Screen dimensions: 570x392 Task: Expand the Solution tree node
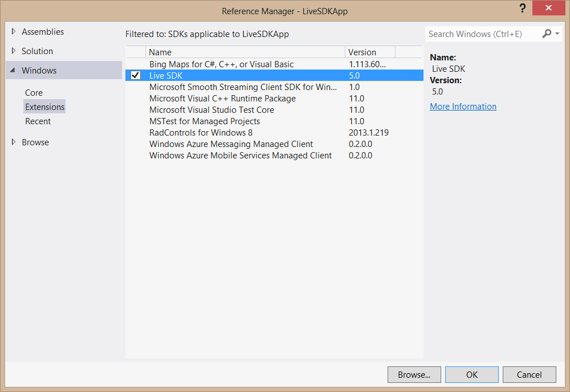[x=14, y=51]
